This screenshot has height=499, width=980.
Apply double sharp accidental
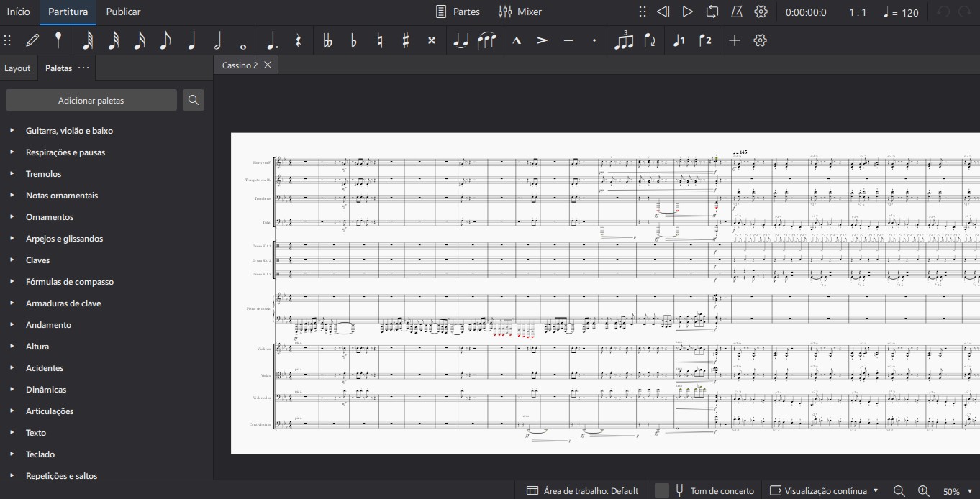[x=431, y=40]
